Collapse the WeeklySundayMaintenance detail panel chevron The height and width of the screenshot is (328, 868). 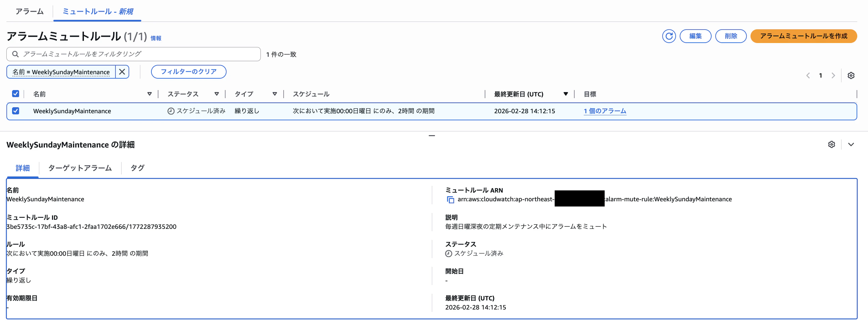pyautogui.click(x=851, y=145)
